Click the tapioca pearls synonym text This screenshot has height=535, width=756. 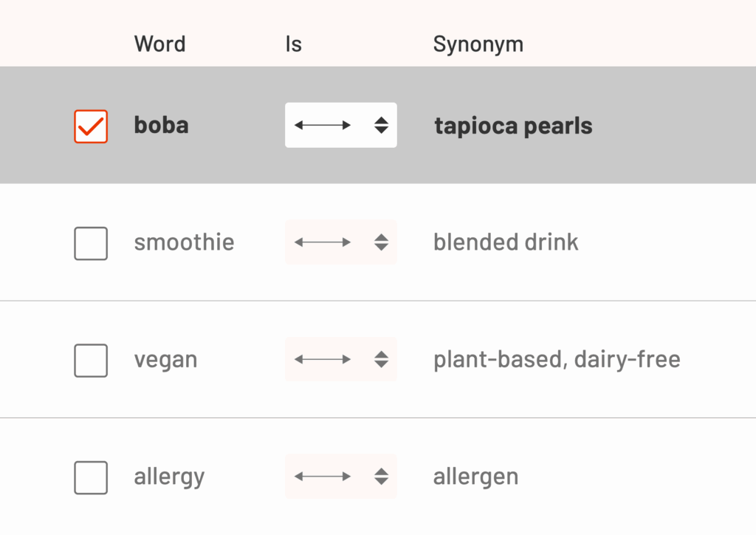[513, 126]
